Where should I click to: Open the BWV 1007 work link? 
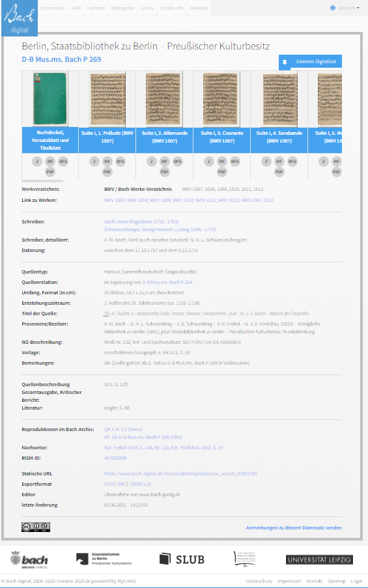pos(115,201)
